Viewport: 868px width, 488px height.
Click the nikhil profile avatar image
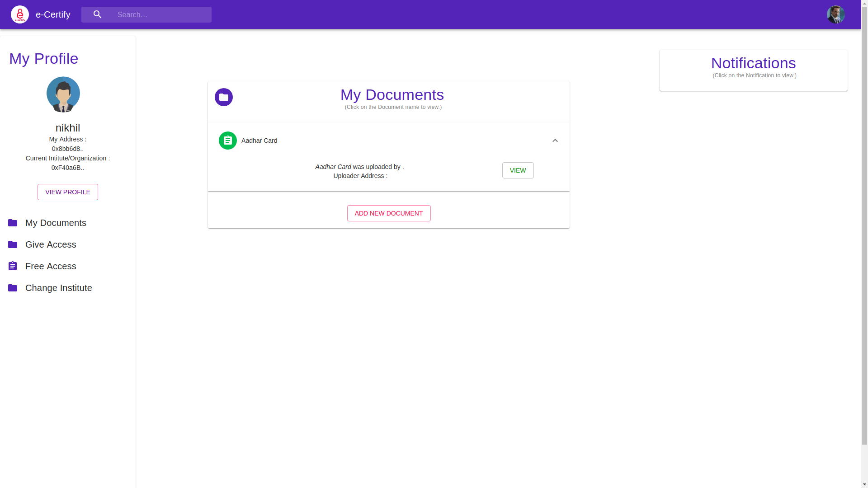click(x=63, y=94)
